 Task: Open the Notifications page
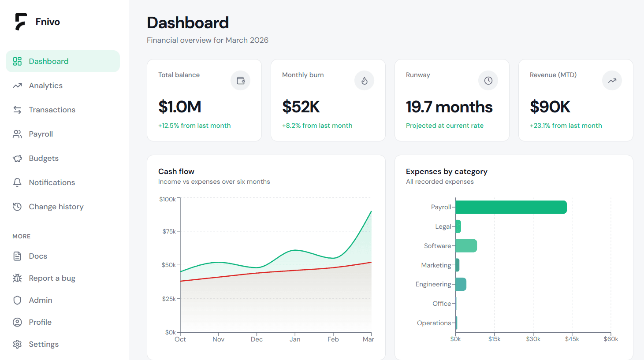52,182
